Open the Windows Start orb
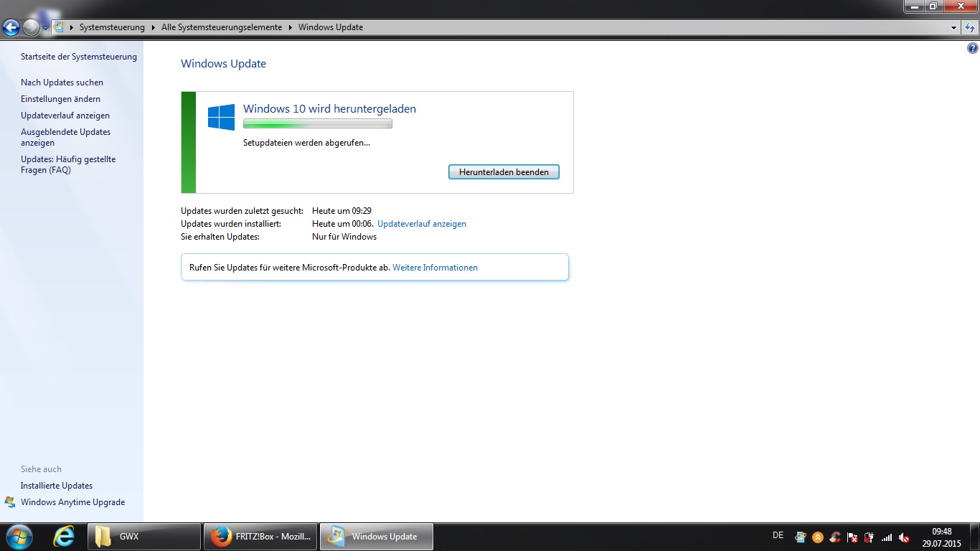Image resolution: width=980 pixels, height=551 pixels. (18, 537)
